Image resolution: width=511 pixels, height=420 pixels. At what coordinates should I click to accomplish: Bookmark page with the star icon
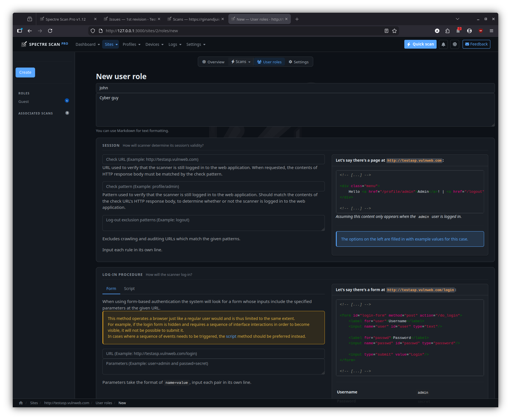tap(394, 31)
